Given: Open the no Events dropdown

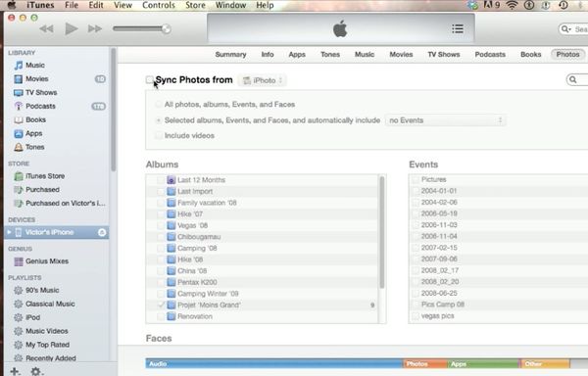Looking at the screenshot, I should [x=445, y=120].
